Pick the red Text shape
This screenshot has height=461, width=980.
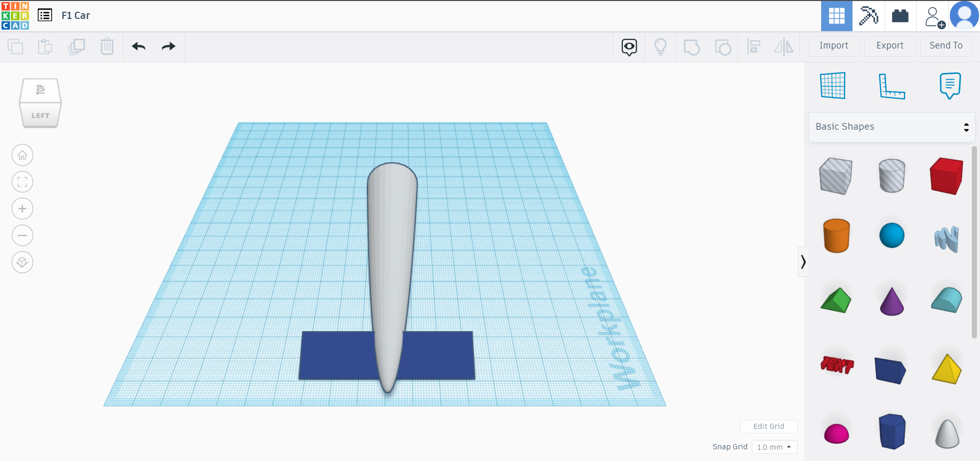[837, 365]
